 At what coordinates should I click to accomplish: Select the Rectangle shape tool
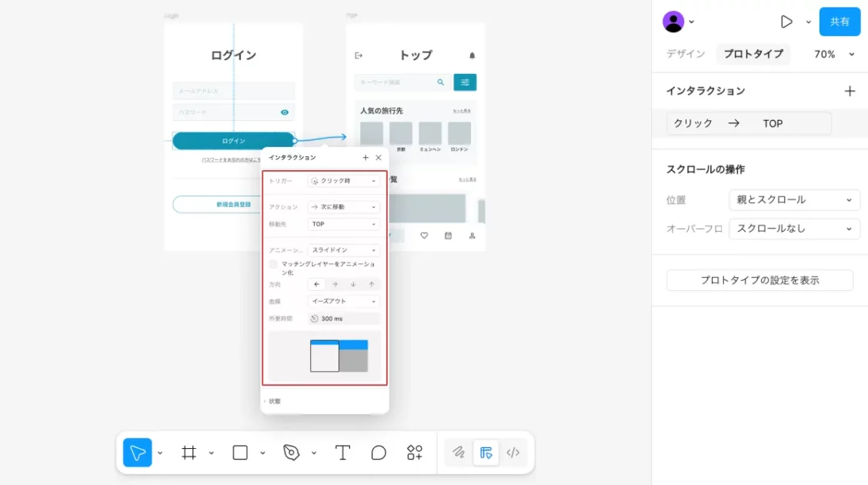click(x=240, y=453)
